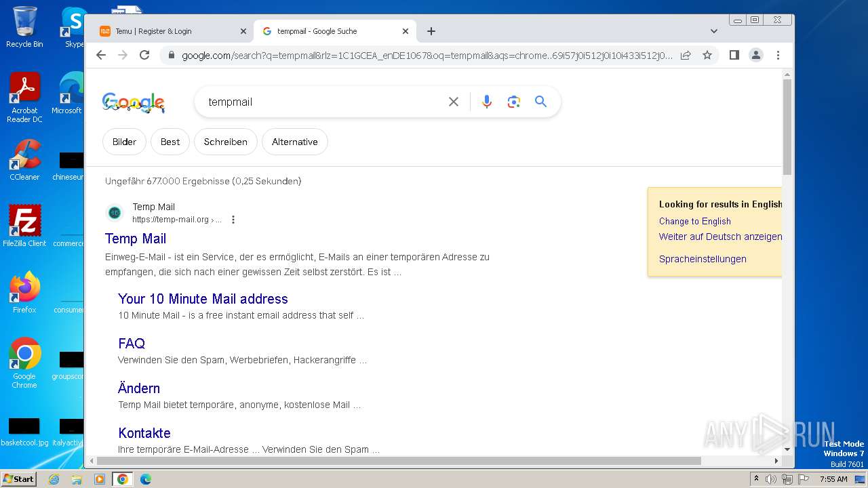The width and height of the screenshot is (868, 488).
Task: Click the browser forward arrow
Action: click(x=123, y=55)
